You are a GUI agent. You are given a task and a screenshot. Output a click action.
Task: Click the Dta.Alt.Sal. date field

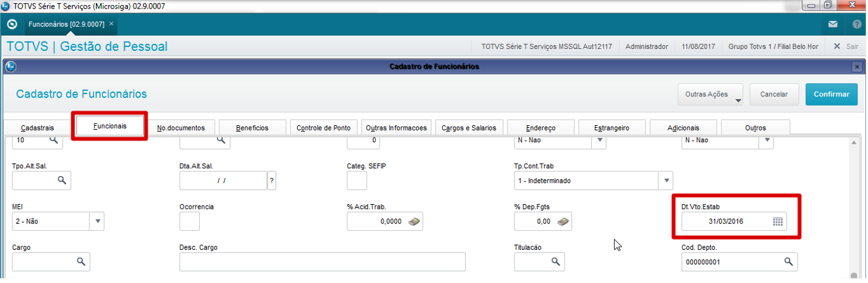tap(223, 181)
